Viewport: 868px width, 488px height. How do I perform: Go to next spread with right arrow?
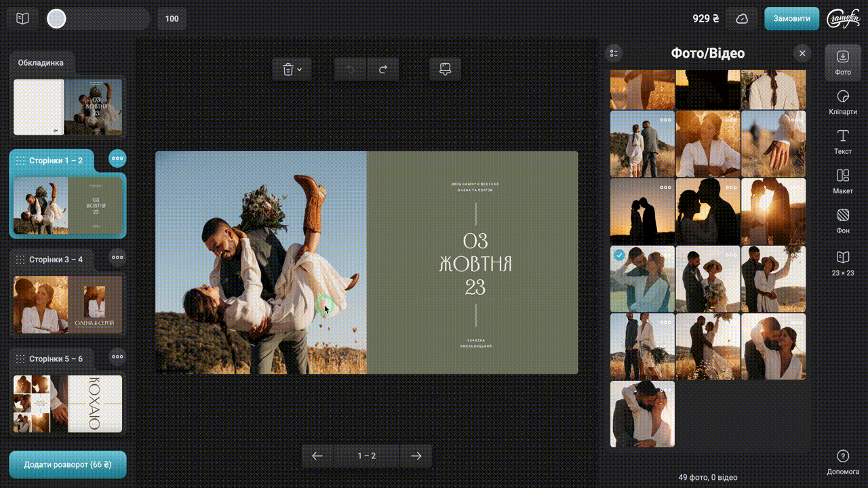[416, 456]
